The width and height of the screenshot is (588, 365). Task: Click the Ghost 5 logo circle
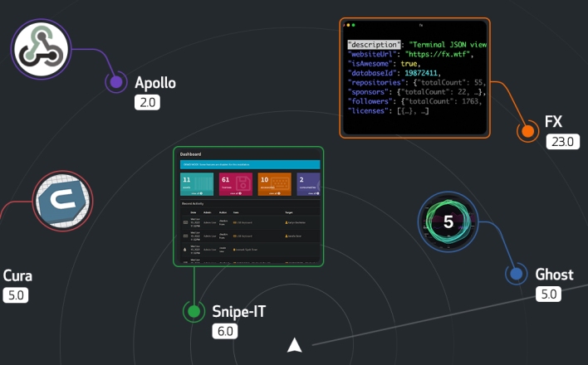[x=448, y=221]
